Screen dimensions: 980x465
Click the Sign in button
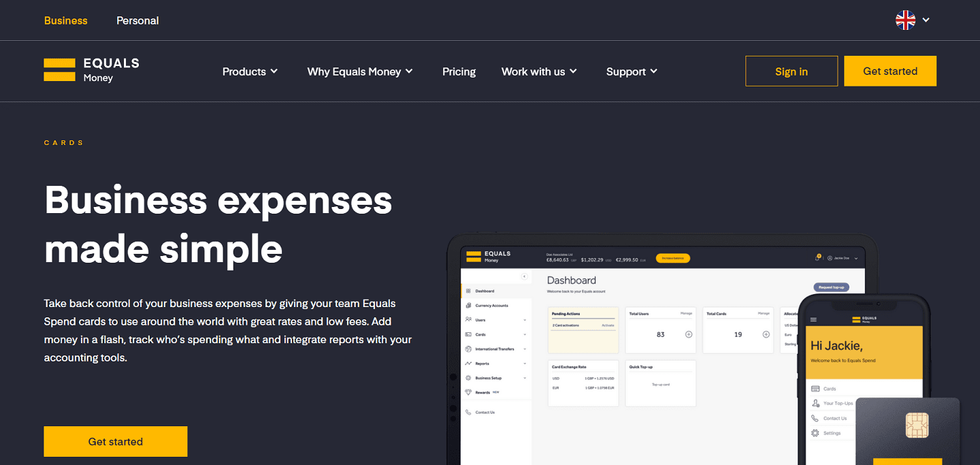791,71
